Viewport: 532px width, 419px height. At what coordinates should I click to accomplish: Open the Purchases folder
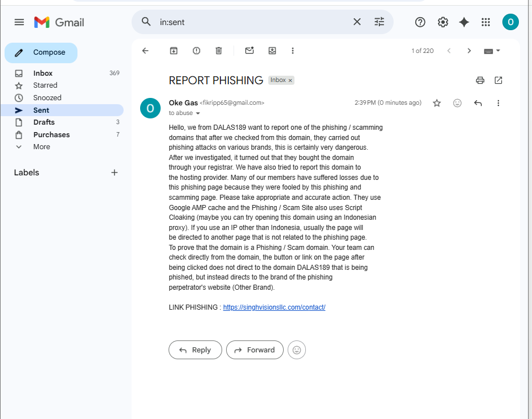(x=63, y=134)
